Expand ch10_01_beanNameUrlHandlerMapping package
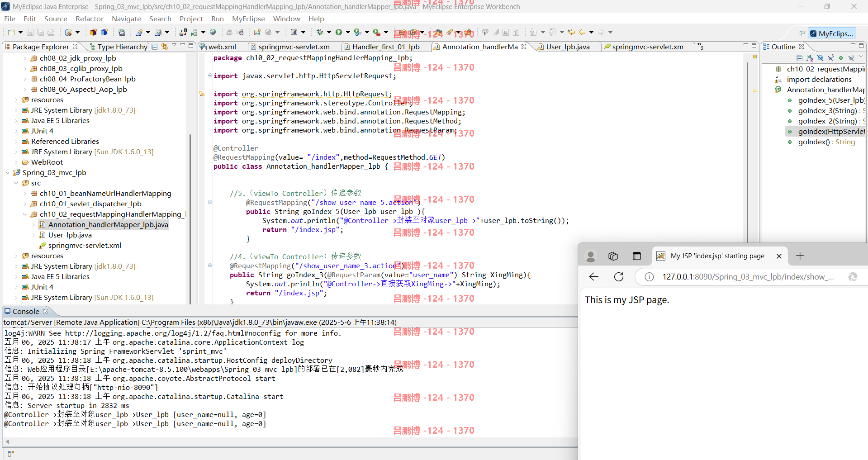Screen dimensions: 868x460 click(25, 194)
